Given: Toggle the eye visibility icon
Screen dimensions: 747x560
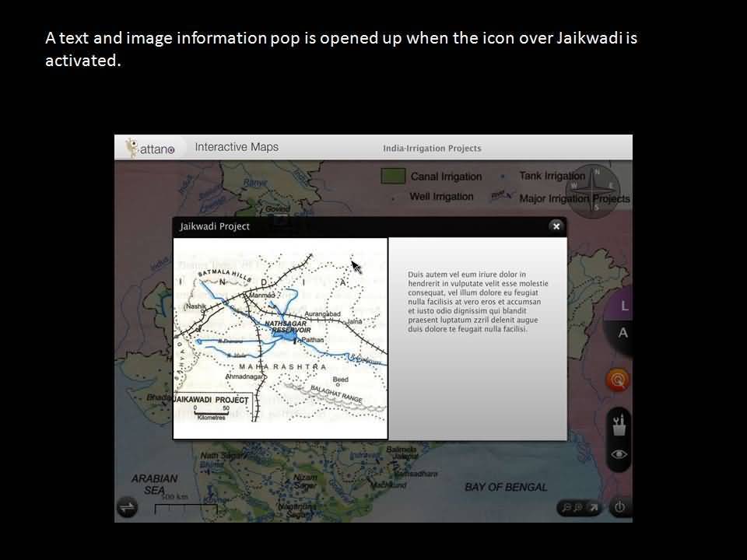Looking at the screenshot, I should (619, 455).
